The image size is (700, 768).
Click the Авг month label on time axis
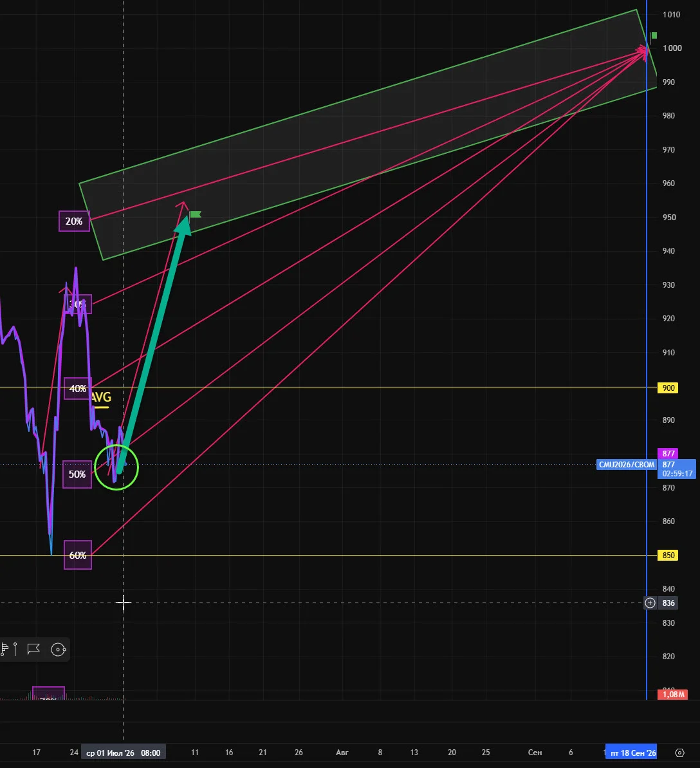click(342, 753)
